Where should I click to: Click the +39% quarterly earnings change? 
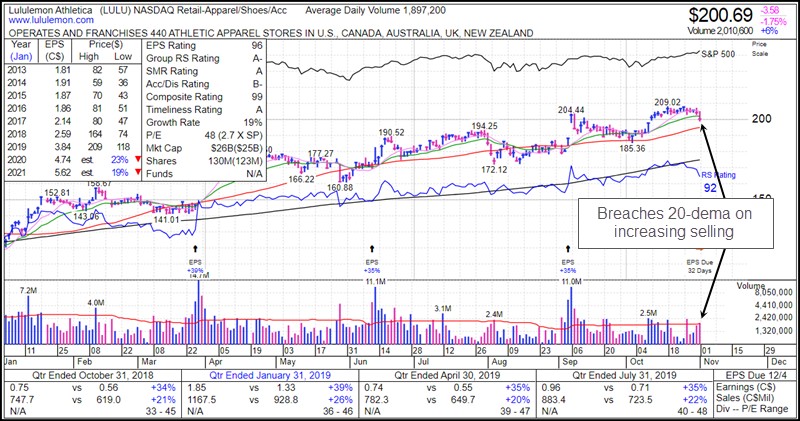(x=341, y=387)
